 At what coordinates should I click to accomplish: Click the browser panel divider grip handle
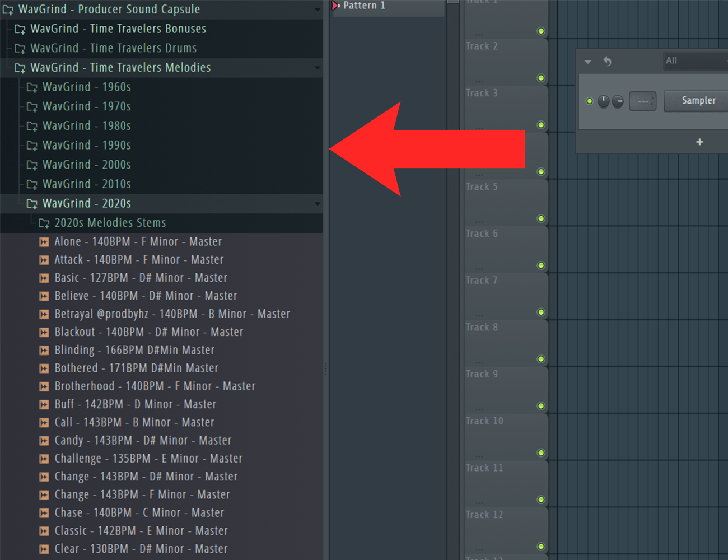[x=326, y=368]
